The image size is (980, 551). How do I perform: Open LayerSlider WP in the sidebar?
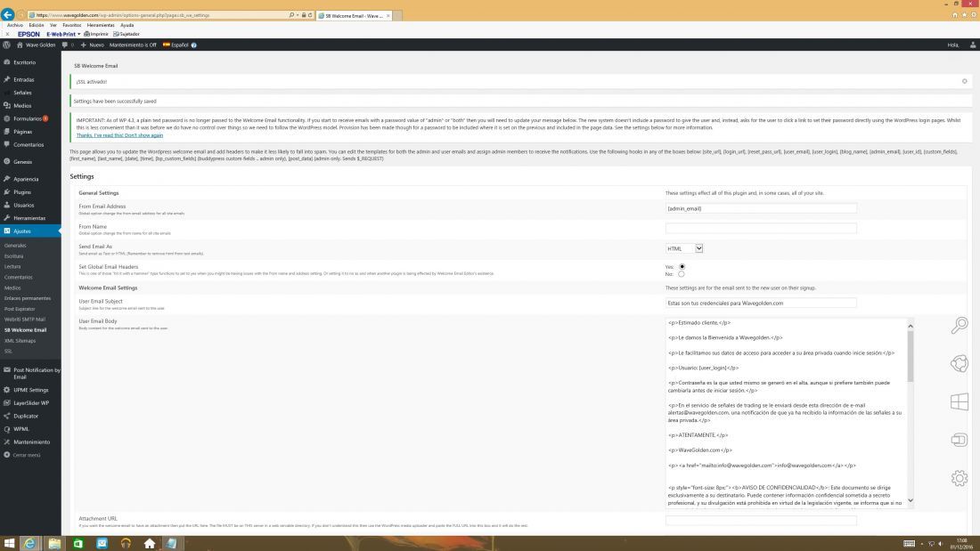point(30,403)
